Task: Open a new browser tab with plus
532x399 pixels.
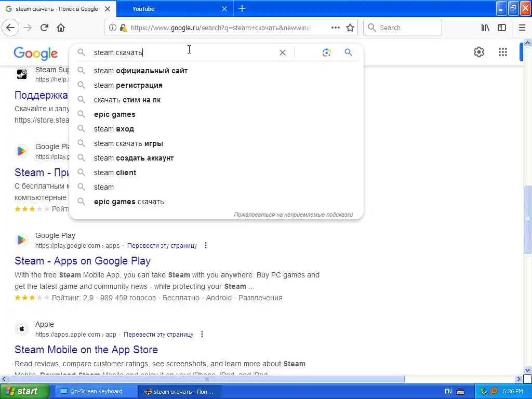Action: (242, 8)
